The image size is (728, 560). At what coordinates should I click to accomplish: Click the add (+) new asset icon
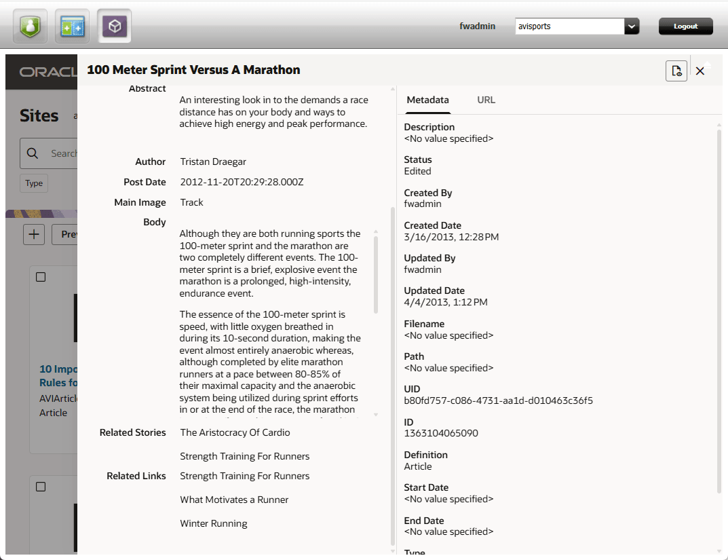(33, 234)
